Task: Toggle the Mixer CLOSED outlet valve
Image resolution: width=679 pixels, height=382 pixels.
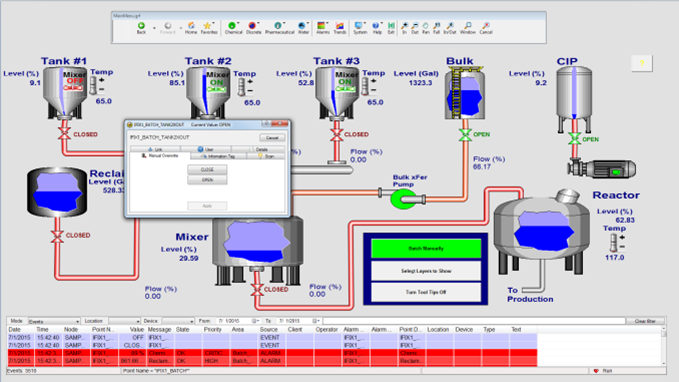Action: click(x=257, y=289)
